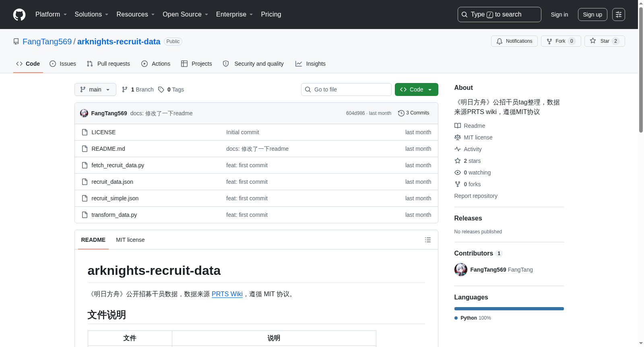Click the fork icon beside 0 forks

pos(458,184)
